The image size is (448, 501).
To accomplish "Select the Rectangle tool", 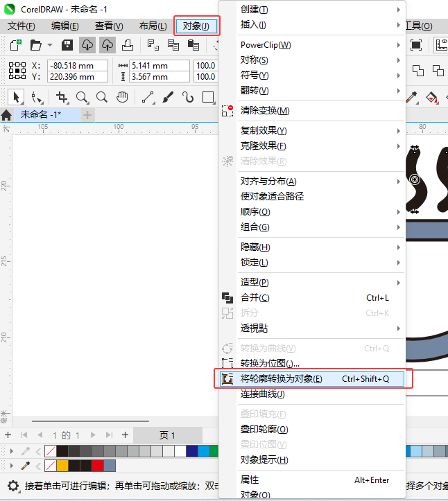I will (x=209, y=97).
